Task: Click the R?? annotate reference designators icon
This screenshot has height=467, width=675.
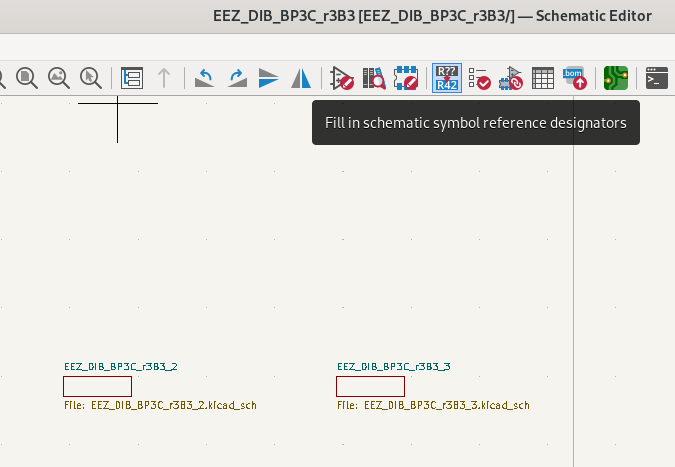Action: pos(447,78)
